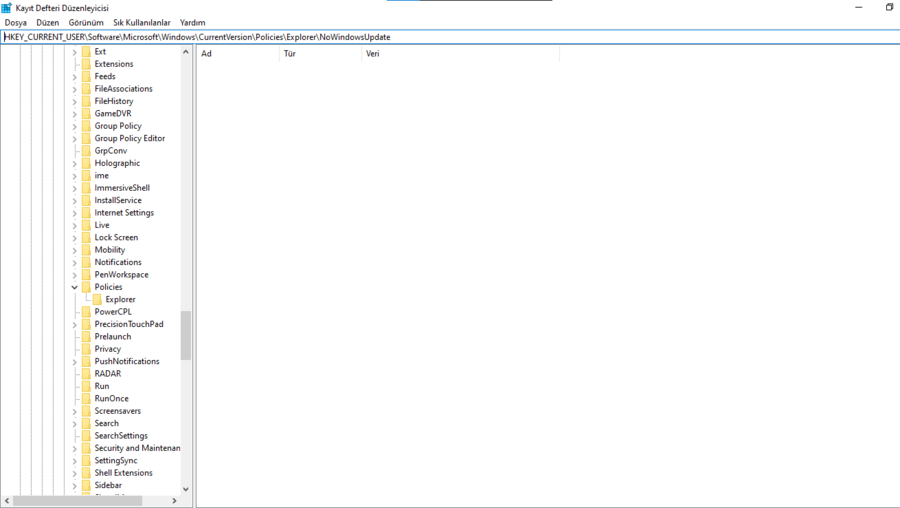This screenshot has width=900, height=508.
Task: Select the InstallService key
Action: click(x=118, y=200)
